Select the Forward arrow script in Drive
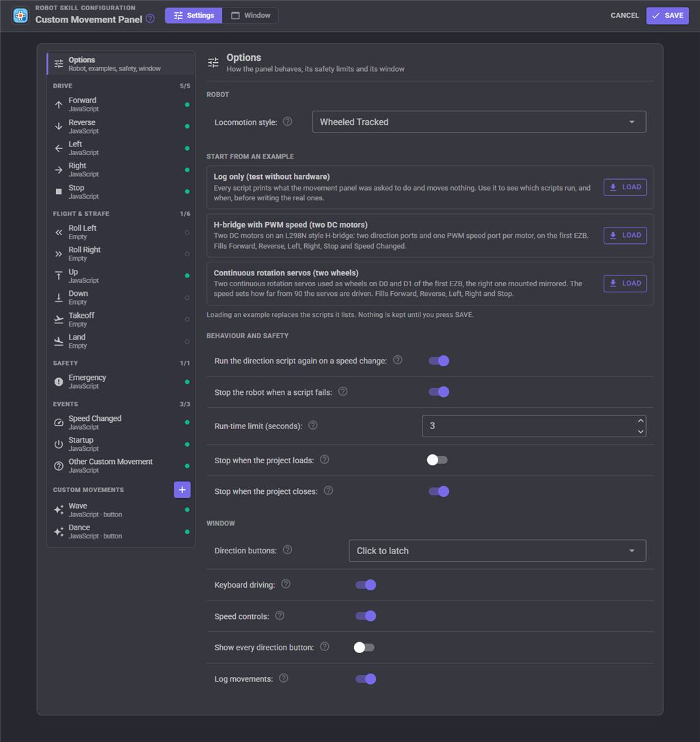The height and width of the screenshot is (742, 700). pos(121,104)
